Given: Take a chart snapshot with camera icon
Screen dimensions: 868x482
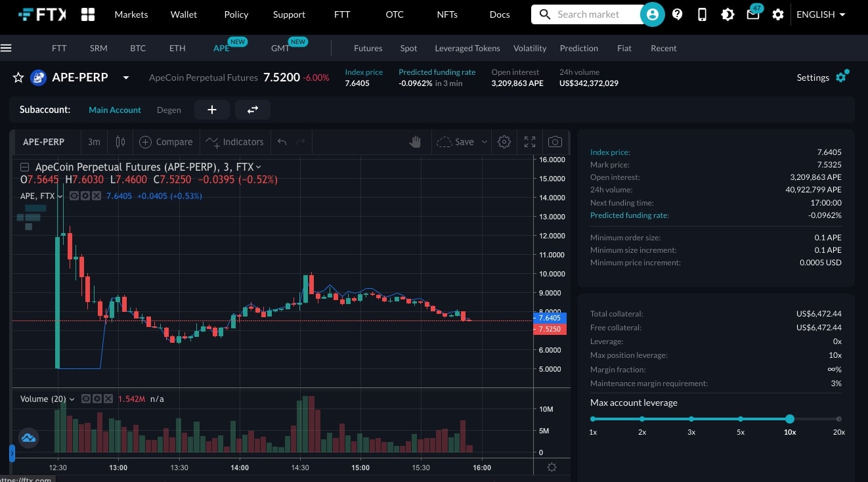Looking at the screenshot, I should 555,142.
